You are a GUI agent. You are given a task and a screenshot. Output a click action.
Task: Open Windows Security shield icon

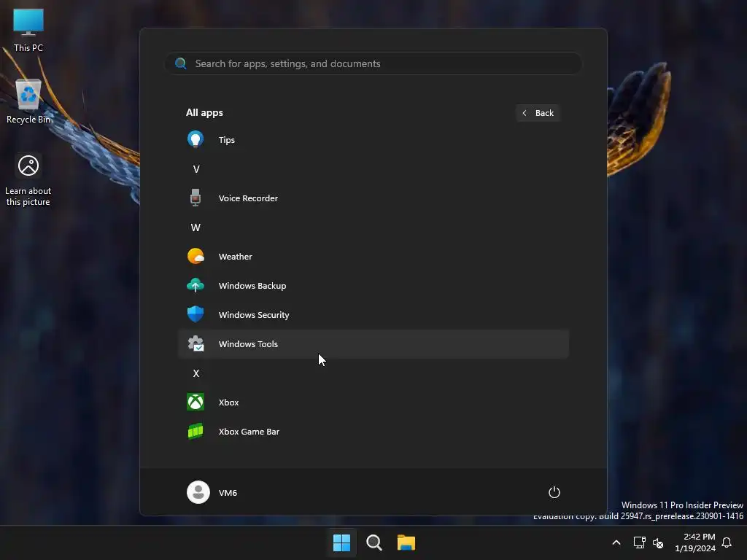coord(196,314)
